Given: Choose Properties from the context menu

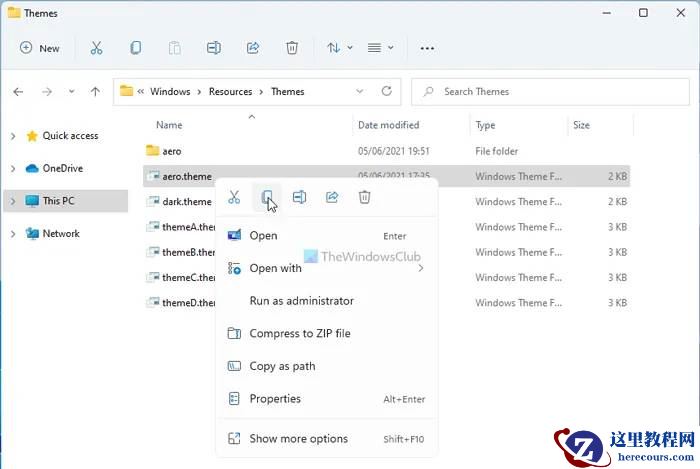Looking at the screenshot, I should click(327, 398).
